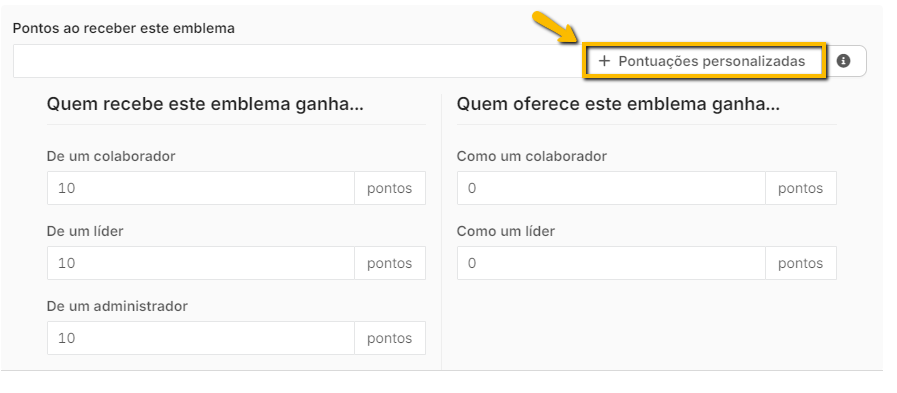Click the Quem oferece este emblema ganha heading
Image resolution: width=897 pixels, height=393 pixels.
click(618, 105)
